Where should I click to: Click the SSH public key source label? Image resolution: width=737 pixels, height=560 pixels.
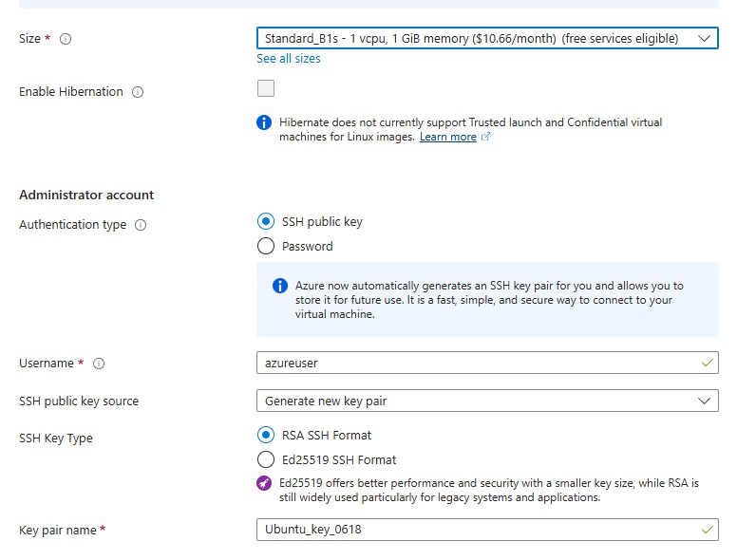[79, 401]
